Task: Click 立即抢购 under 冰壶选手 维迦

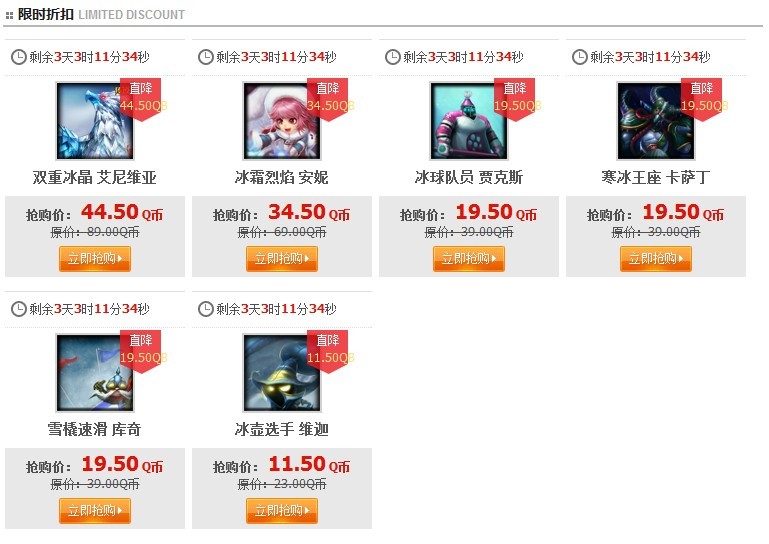Action: [282, 511]
